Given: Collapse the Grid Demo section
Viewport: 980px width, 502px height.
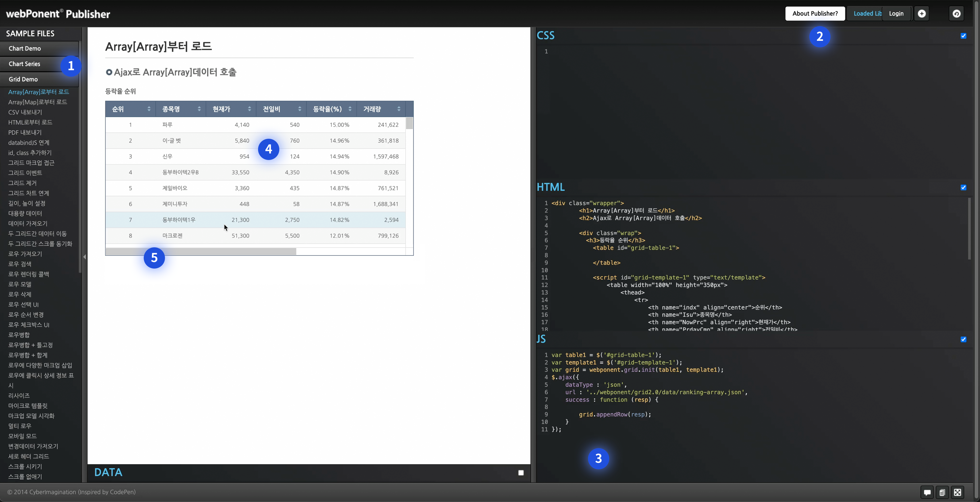Looking at the screenshot, I should pos(23,79).
